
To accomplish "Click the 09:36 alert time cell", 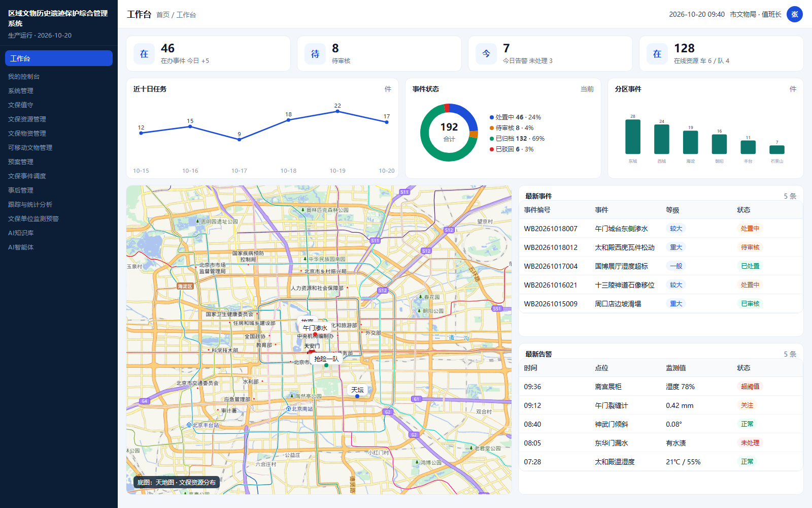I will (x=532, y=387).
